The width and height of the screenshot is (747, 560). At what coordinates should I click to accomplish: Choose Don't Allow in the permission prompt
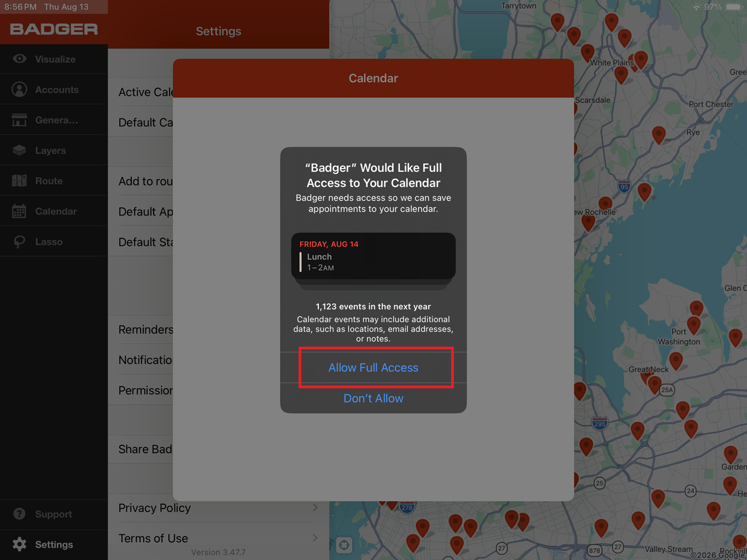coord(373,398)
